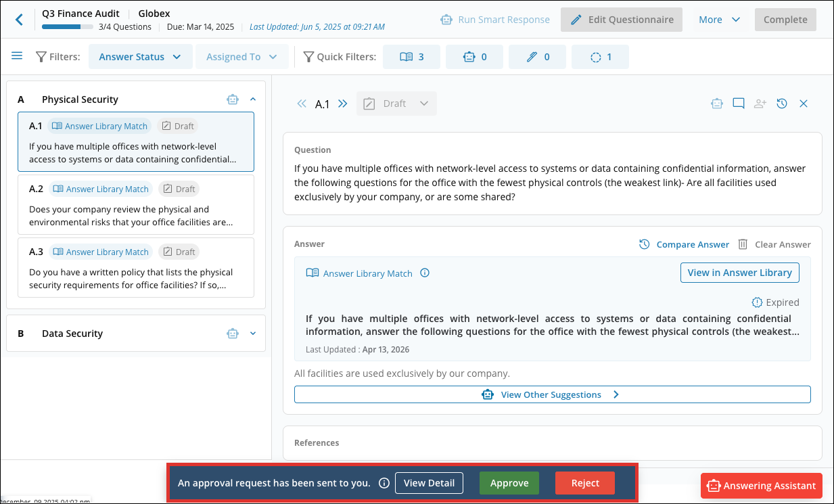Click the Last Updated Jun 5, 2025 text

coord(317,27)
